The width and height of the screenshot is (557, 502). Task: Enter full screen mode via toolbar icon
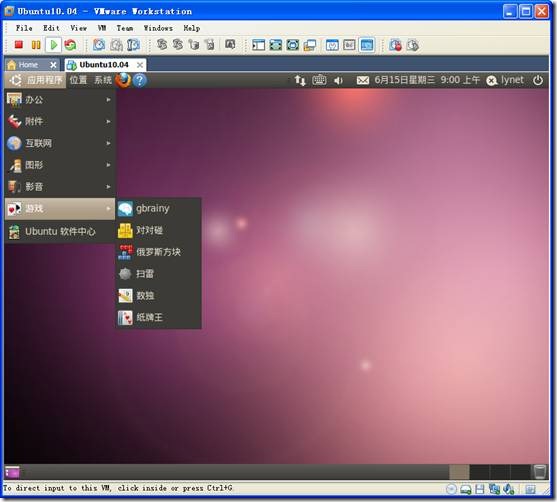tap(292, 45)
